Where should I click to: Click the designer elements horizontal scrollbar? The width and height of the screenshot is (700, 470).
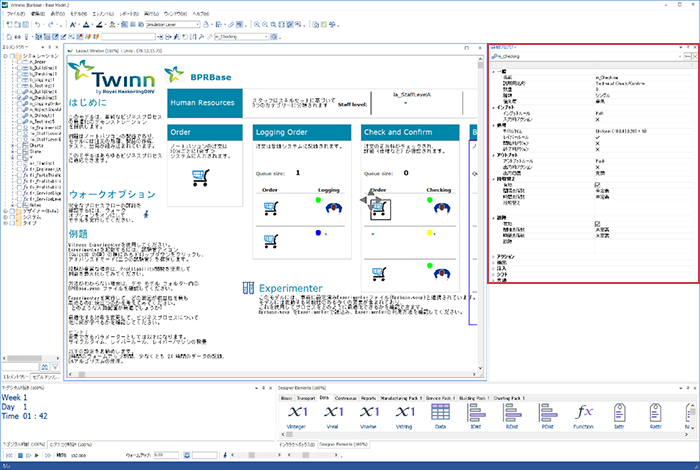tap(484, 434)
